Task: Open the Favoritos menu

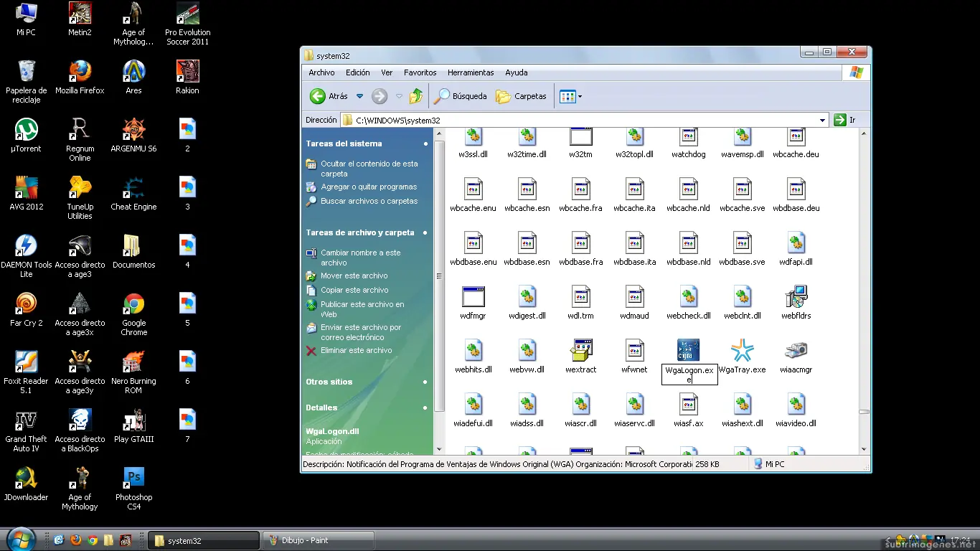Action: point(420,72)
